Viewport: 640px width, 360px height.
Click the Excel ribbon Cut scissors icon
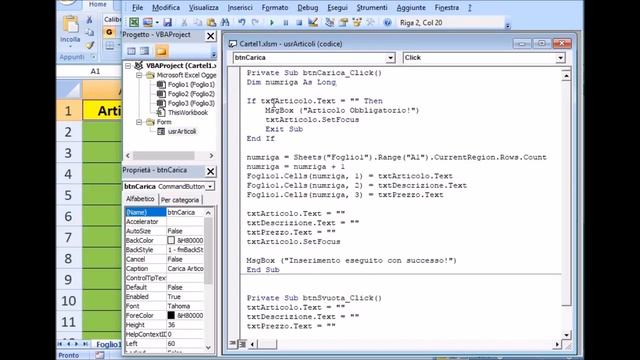click(89, 19)
